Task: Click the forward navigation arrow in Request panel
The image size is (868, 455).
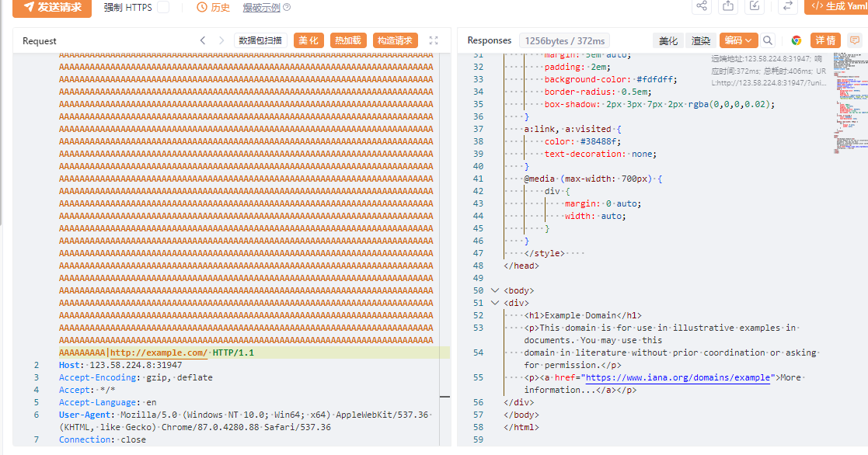Action: point(221,40)
